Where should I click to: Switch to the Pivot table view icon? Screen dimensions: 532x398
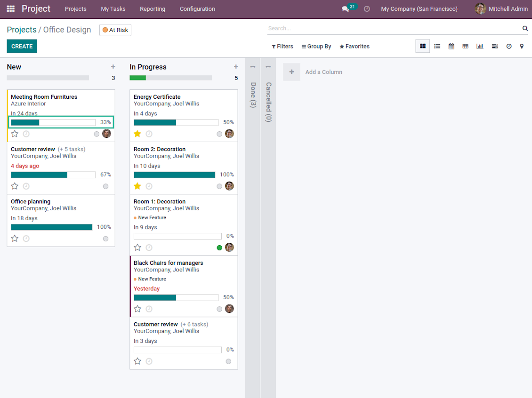click(x=466, y=46)
